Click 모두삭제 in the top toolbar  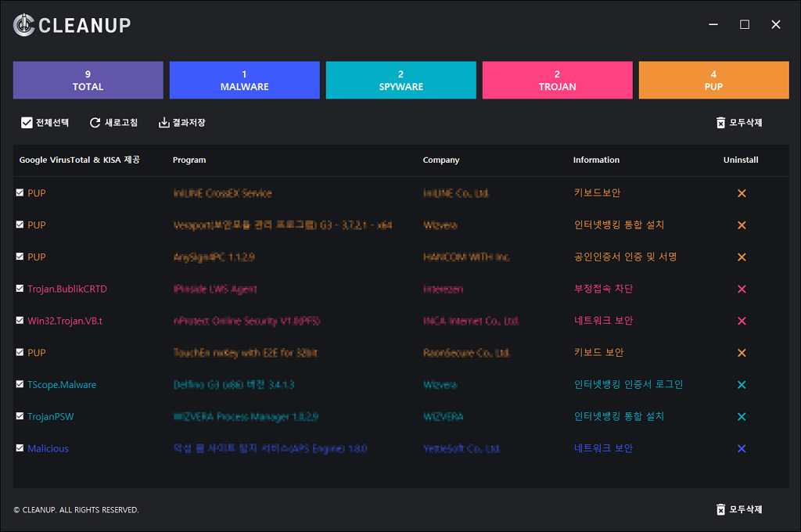pyautogui.click(x=738, y=123)
